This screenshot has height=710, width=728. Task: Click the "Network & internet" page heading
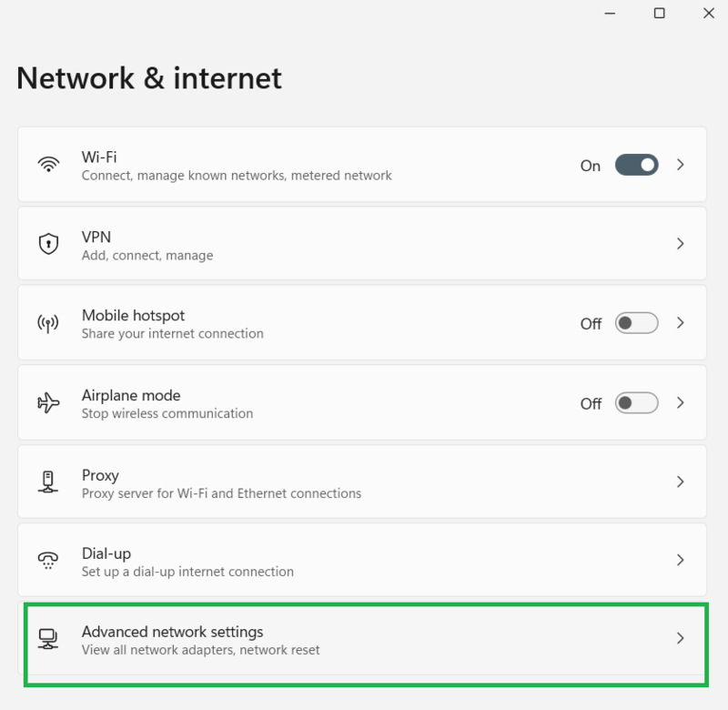click(x=149, y=78)
